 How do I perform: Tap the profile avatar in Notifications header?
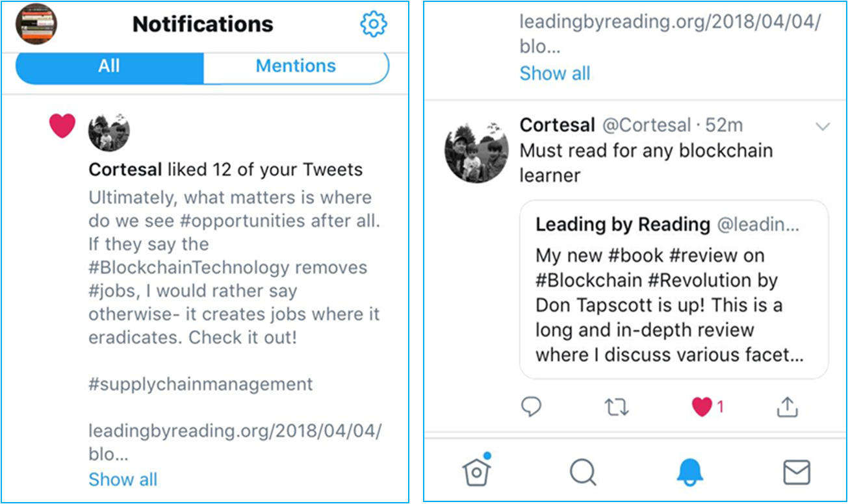[36, 24]
